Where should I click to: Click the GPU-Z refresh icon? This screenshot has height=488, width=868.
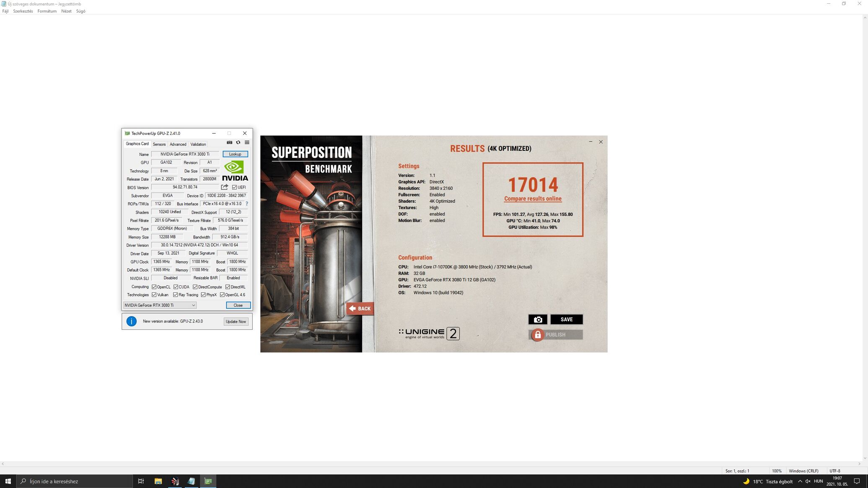coord(238,142)
